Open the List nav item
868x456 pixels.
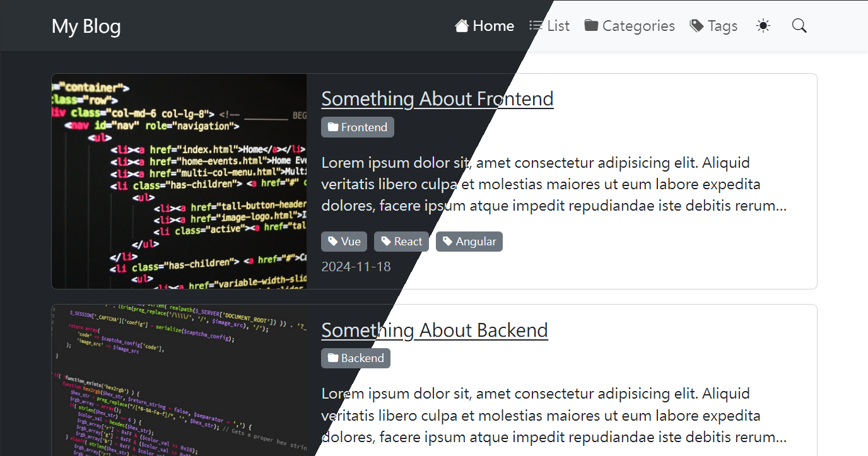[549, 26]
